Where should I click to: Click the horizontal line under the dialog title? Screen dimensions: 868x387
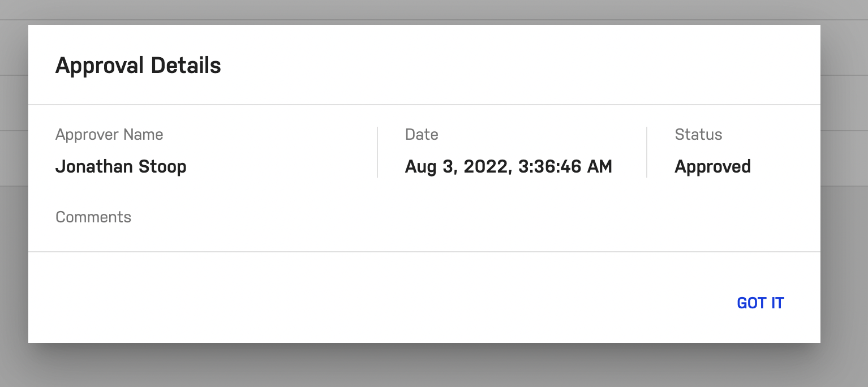pyautogui.click(x=424, y=105)
